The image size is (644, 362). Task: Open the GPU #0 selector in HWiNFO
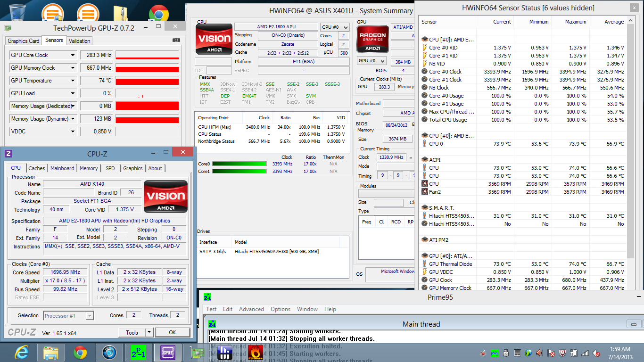pyautogui.click(x=372, y=61)
